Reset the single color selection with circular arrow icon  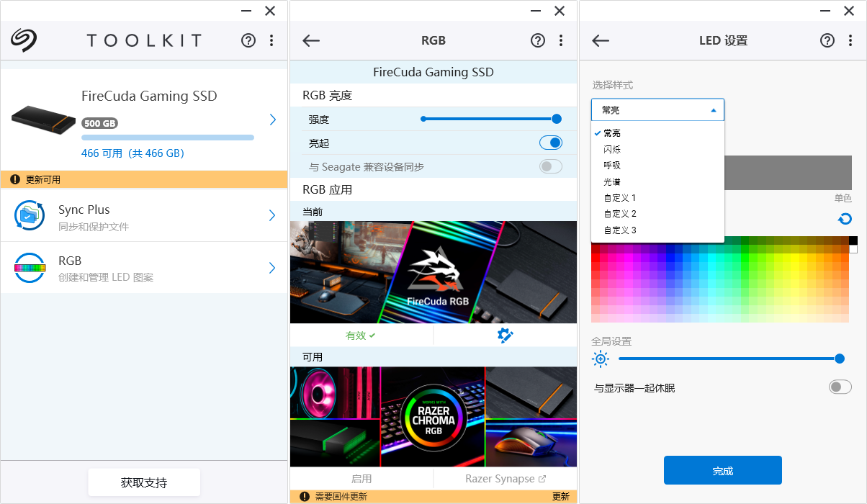click(844, 218)
